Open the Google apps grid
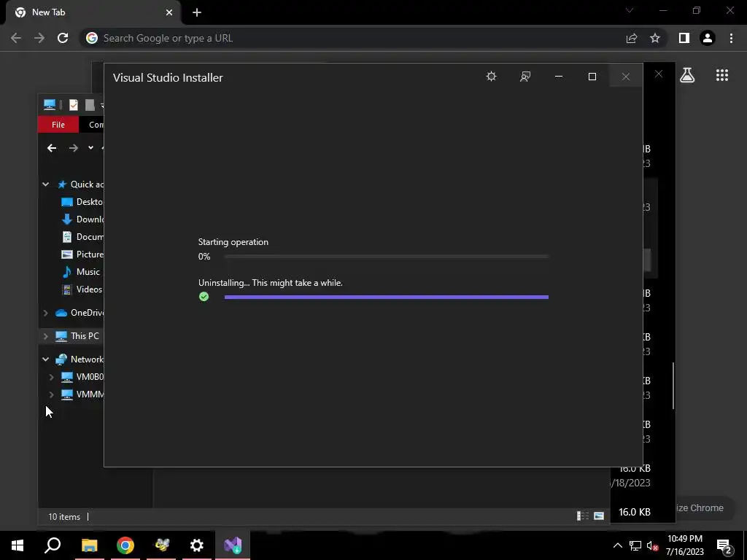 [722, 75]
